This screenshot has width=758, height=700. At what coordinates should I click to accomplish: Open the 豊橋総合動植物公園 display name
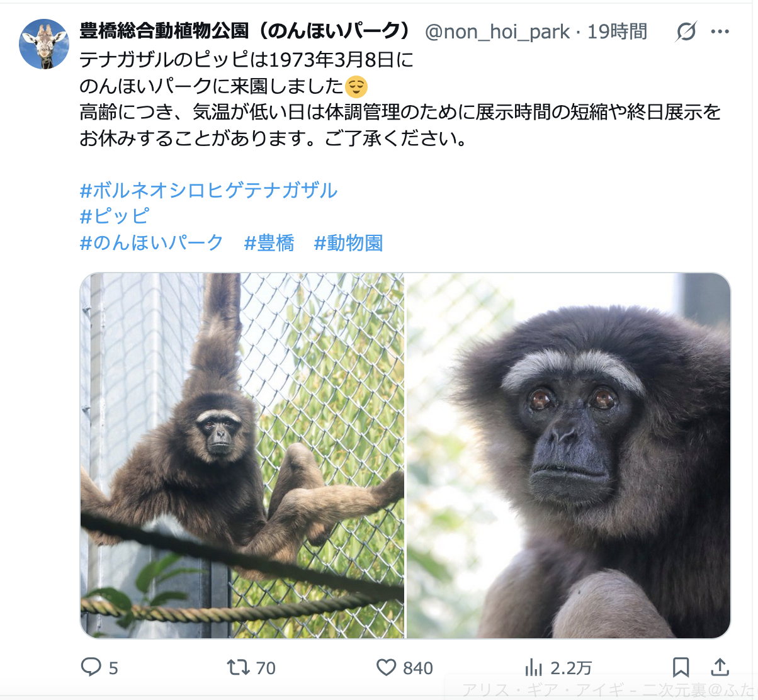(x=246, y=31)
